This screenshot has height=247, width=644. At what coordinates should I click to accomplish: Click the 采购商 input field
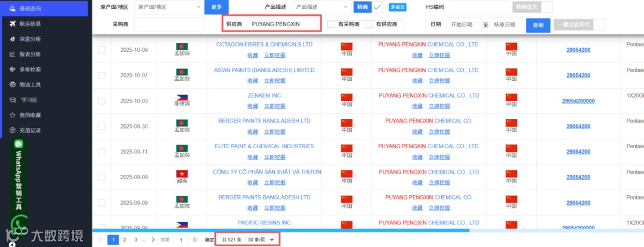[x=169, y=24]
